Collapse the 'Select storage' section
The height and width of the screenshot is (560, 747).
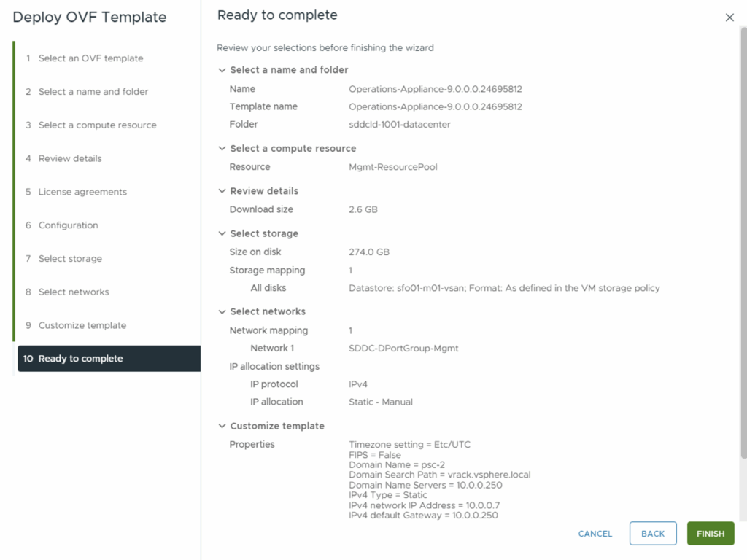click(222, 233)
